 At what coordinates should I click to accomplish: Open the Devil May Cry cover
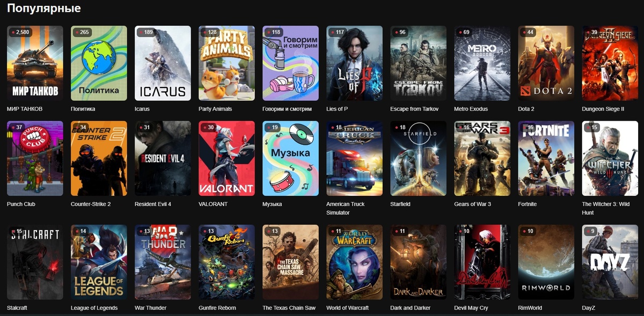click(x=482, y=262)
